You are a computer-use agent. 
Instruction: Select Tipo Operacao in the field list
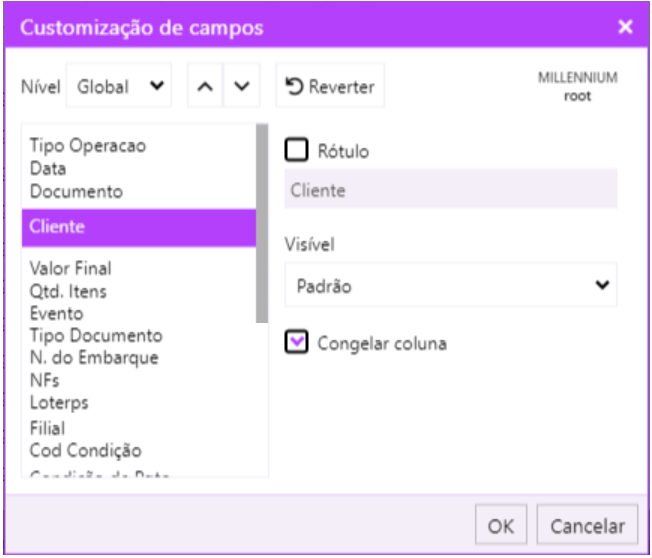pyautogui.click(x=88, y=146)
